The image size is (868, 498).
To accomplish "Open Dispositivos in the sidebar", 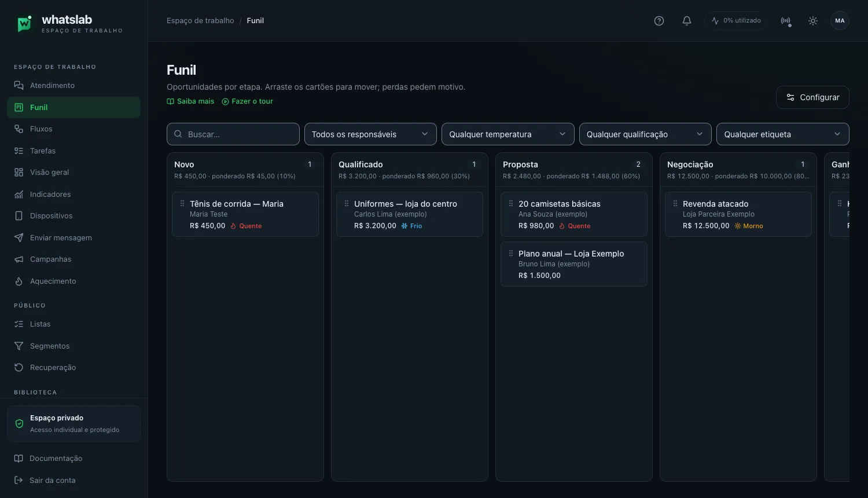I will (x=73, y=216).
